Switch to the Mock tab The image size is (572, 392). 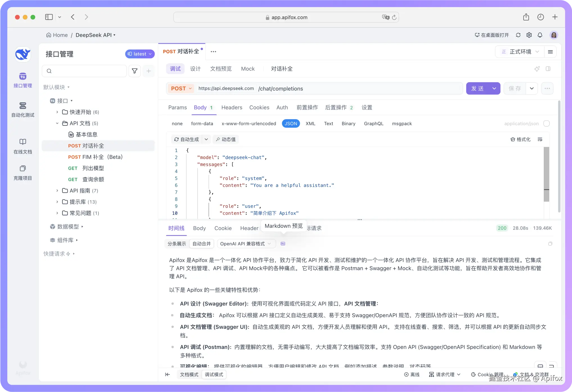coord(247,69)
